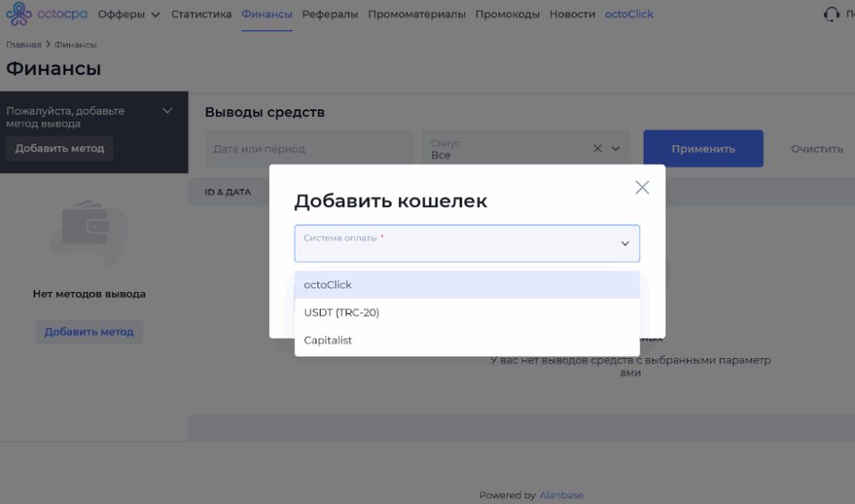Screen dimensions: 855x504
Task: Click the Добавить метод button in sidebar
Action: coord(58,149)
